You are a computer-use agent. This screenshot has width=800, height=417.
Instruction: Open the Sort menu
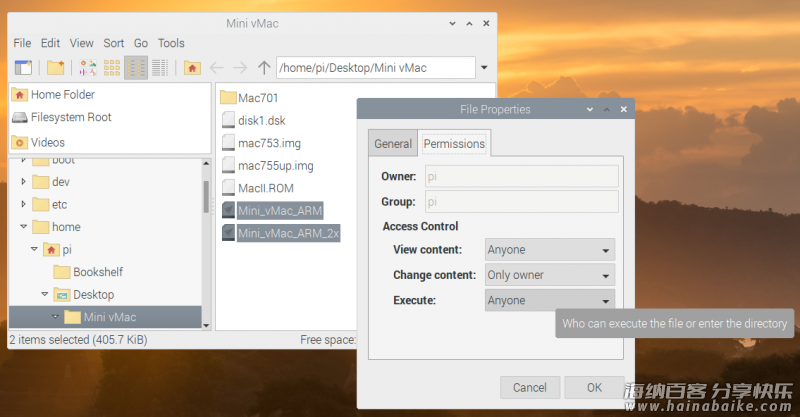click(114, 43)
